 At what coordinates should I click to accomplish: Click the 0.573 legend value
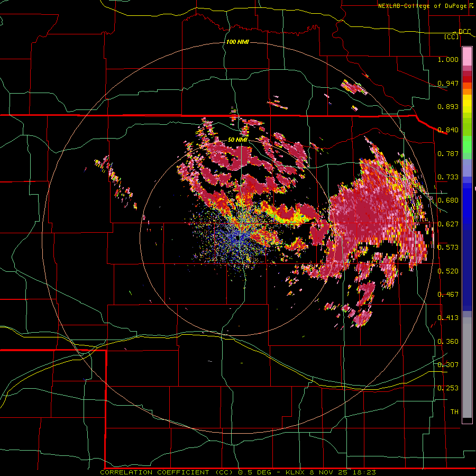tap(448, 248)
